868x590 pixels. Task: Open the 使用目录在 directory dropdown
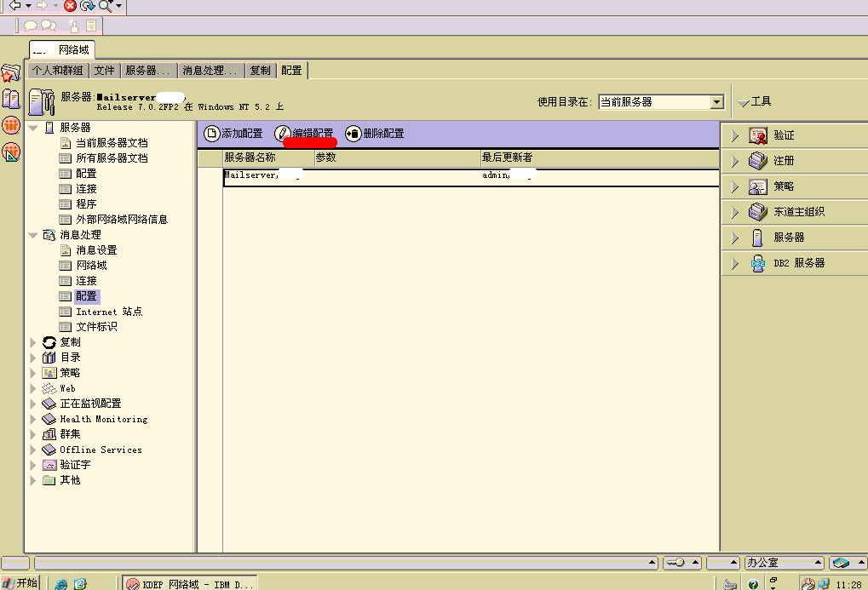click(716, 102)
